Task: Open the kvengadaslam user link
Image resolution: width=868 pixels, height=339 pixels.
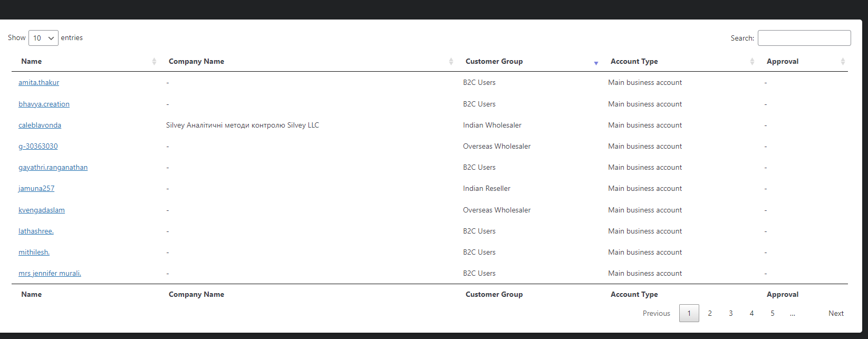Action: pyautogui.click(x=42, y=210)
